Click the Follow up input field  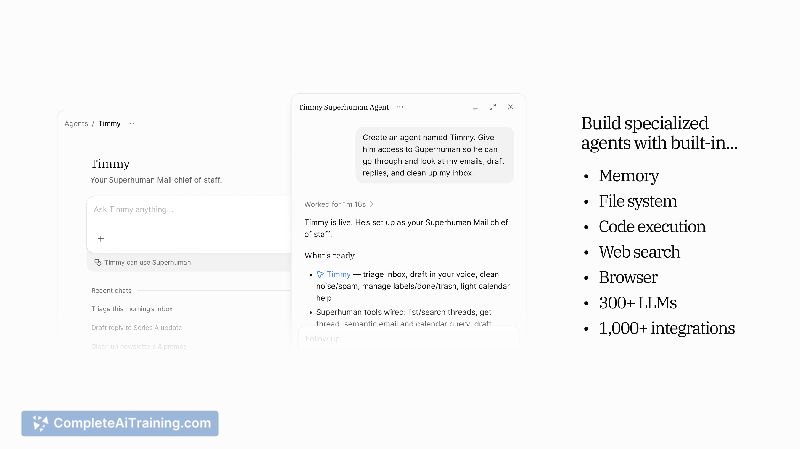coord(408,338)
